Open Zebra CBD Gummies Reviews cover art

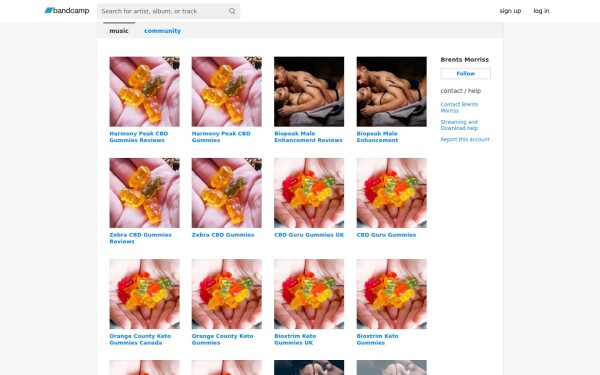pos(144,193)
